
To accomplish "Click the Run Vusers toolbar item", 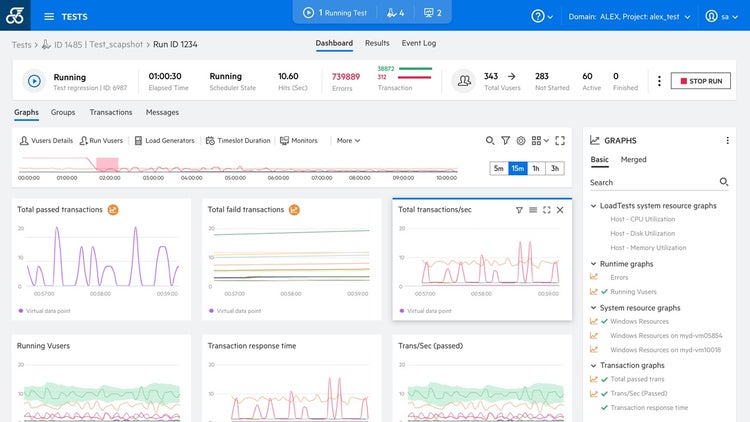I will coord(101,141).
